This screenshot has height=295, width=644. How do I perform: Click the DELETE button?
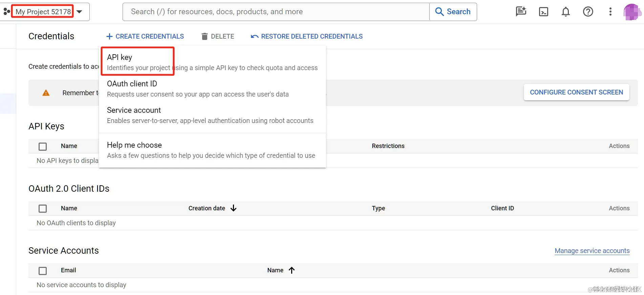tap(217, 36)
